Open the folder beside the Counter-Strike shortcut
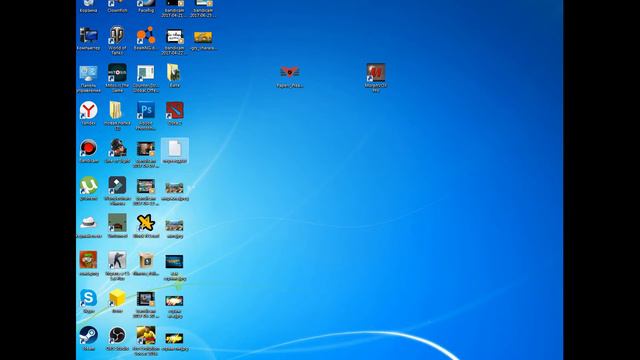Viewport: 640px width, 360px height. tap(174, 73)
